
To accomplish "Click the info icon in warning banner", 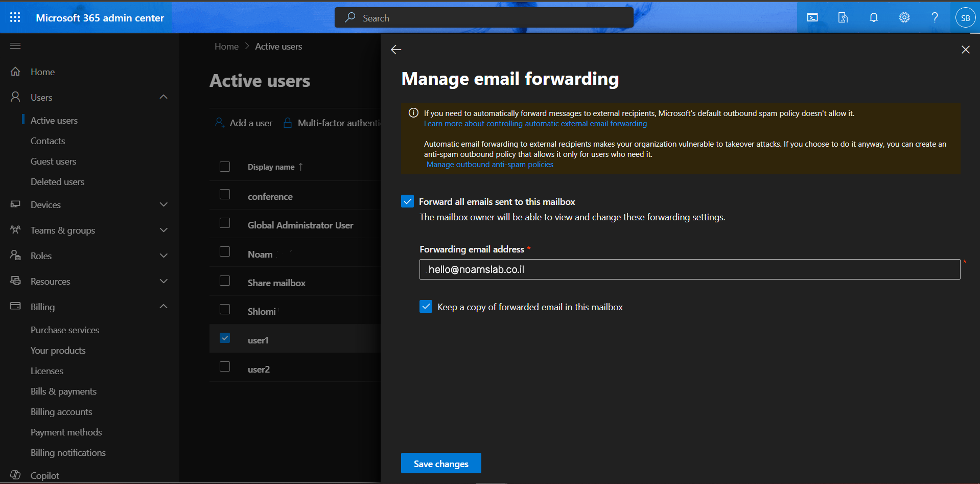I will click(413, 113).
